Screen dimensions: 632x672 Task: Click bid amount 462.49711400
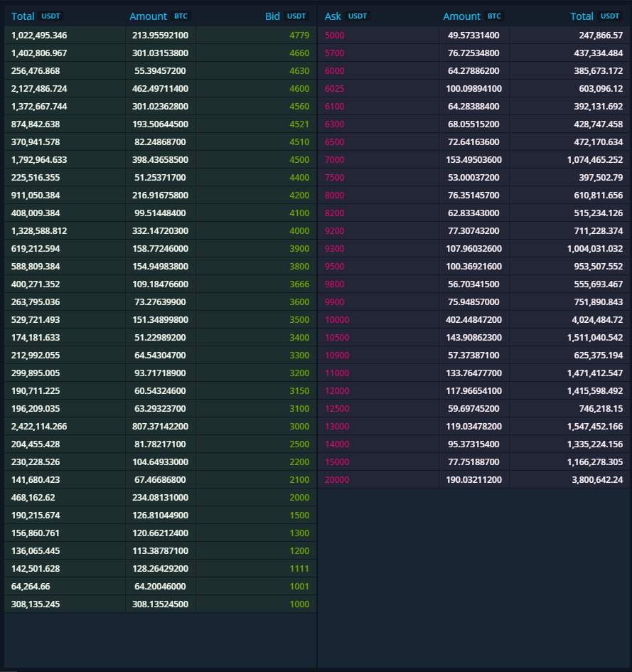point(160,89)
